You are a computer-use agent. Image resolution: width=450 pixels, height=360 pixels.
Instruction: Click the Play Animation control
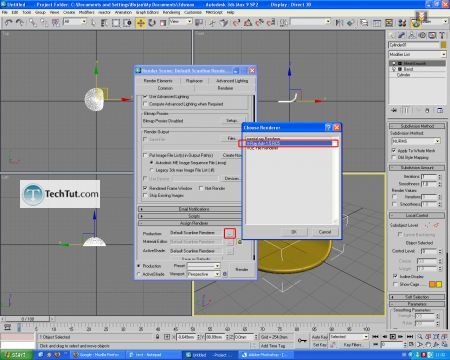[x=393, y=337]
